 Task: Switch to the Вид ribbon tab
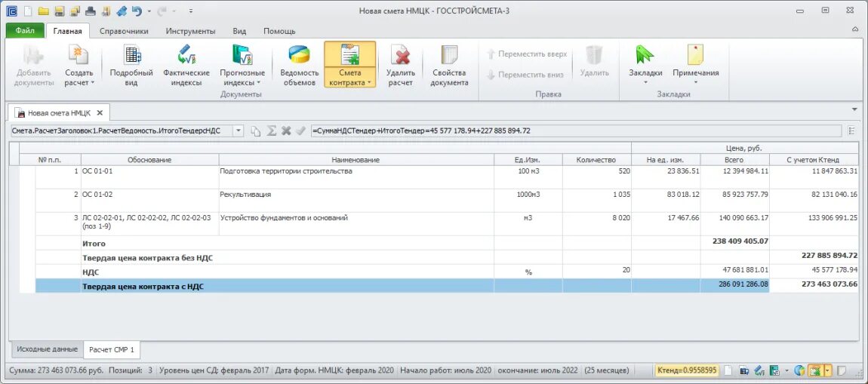coord(239,31)
